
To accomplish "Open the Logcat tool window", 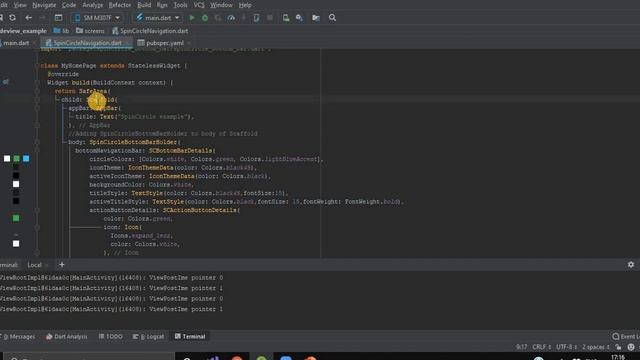I will pyautogui.click(x=148, y=336).
